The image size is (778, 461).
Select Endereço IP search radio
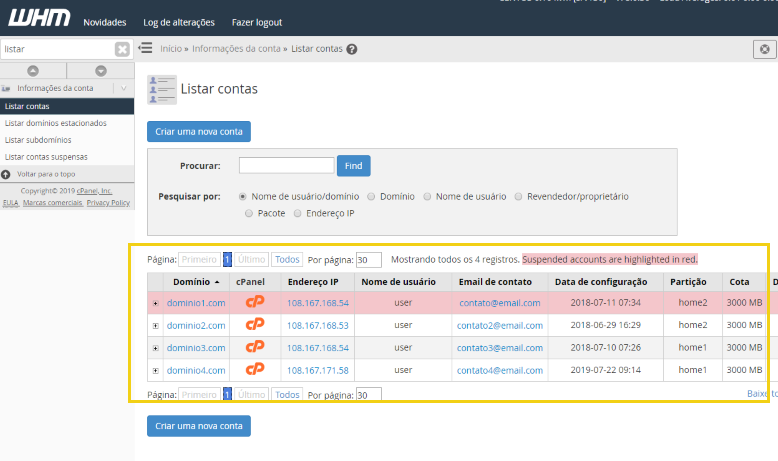[298, 213]
